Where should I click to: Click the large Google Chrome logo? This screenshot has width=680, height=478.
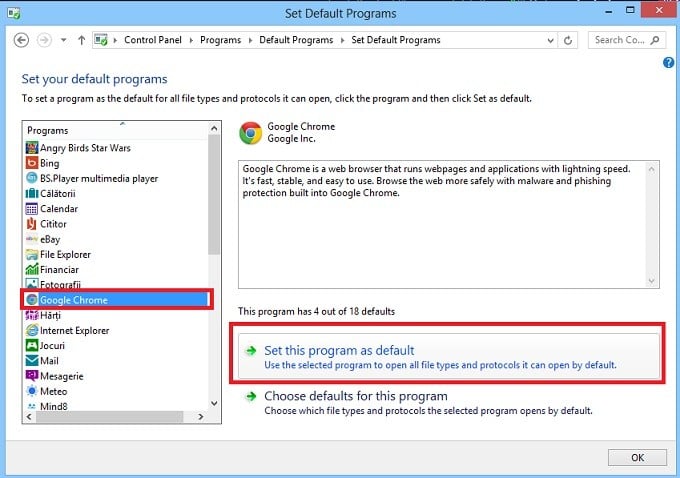[x=251, y=133]
